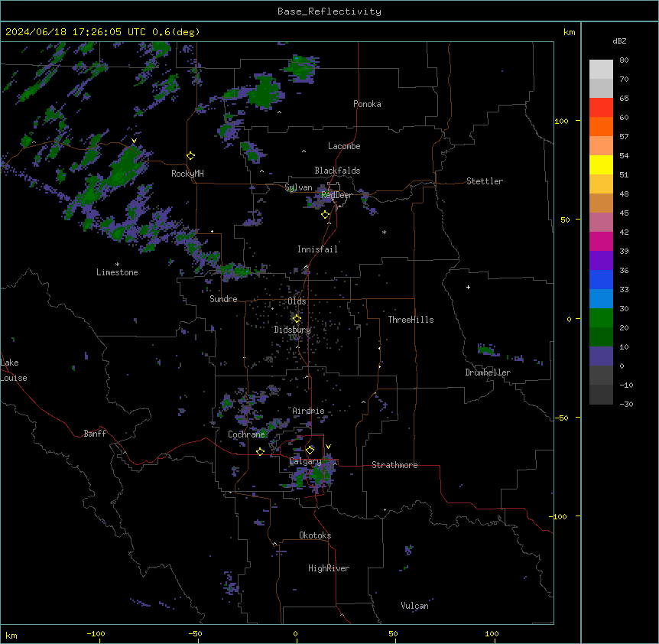Image resolution: width=659 pixels, height=644 pixels.
Task: Click the white plus marker north of Drumheller
Action: 468,287
